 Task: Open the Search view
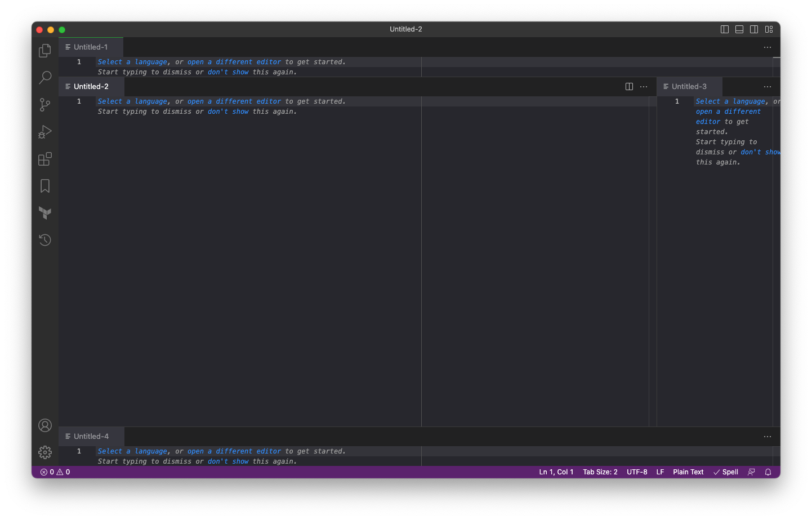click(44, 77)
